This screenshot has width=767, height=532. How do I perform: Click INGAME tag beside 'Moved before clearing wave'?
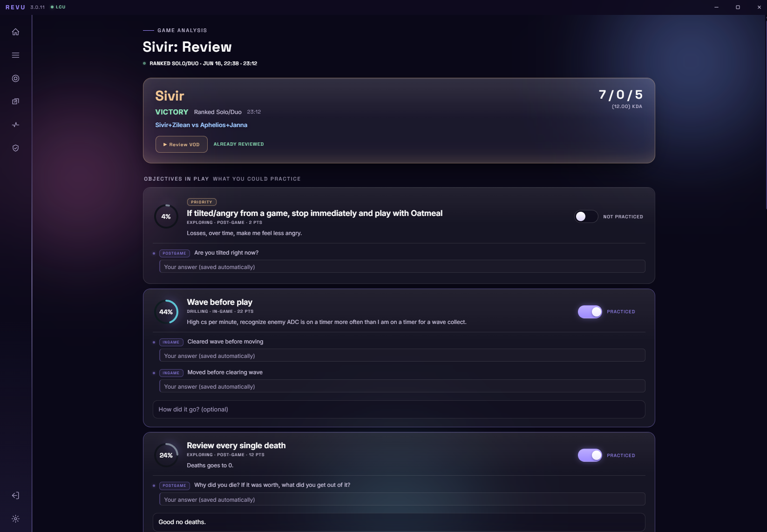pyautogui.click(x=171, y=373)
